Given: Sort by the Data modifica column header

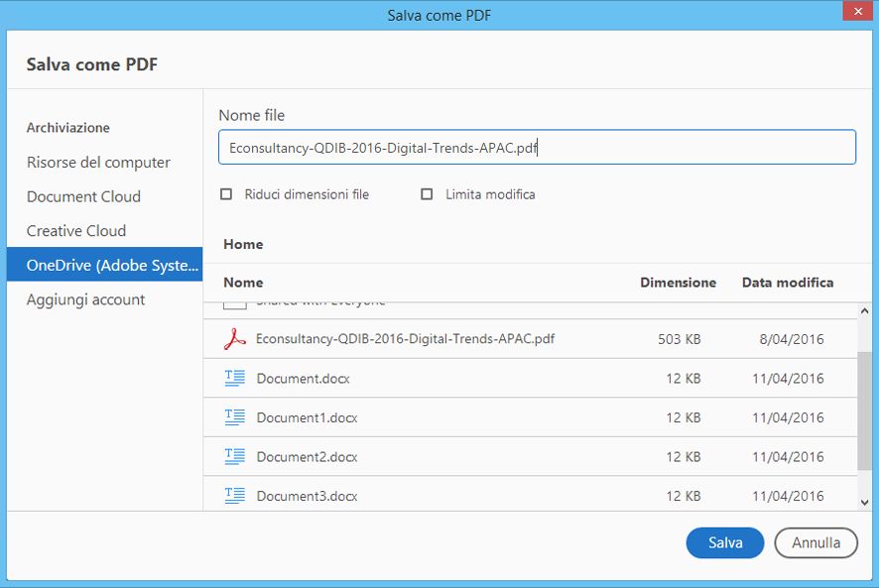Looking at the screenshot, I should (788, 283).
